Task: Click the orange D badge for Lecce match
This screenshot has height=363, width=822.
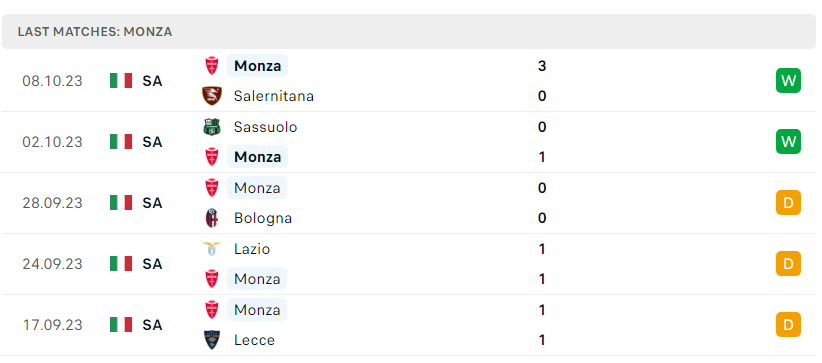Action: (x=788, y=325)
